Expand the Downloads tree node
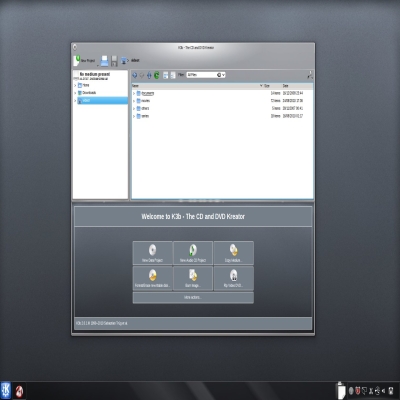Image resolution: width=400 pixels, height=400 pixels. [x=75, y=93]
